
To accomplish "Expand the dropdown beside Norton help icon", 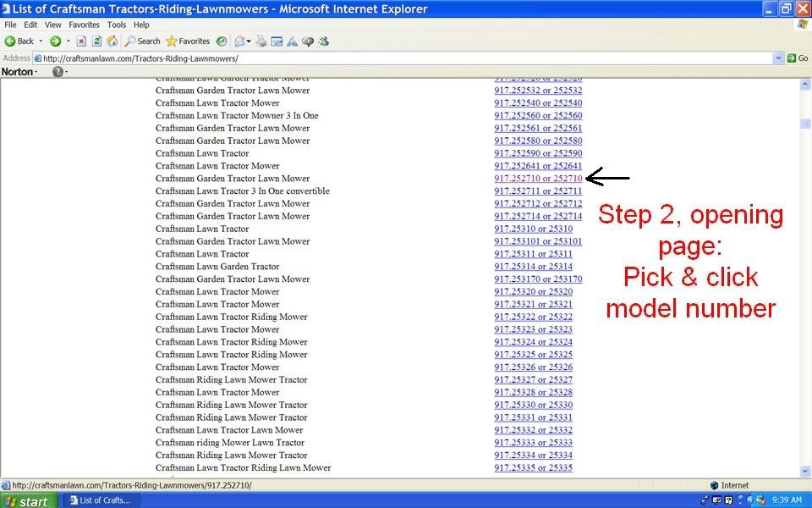I will click(x=66, y=72).
